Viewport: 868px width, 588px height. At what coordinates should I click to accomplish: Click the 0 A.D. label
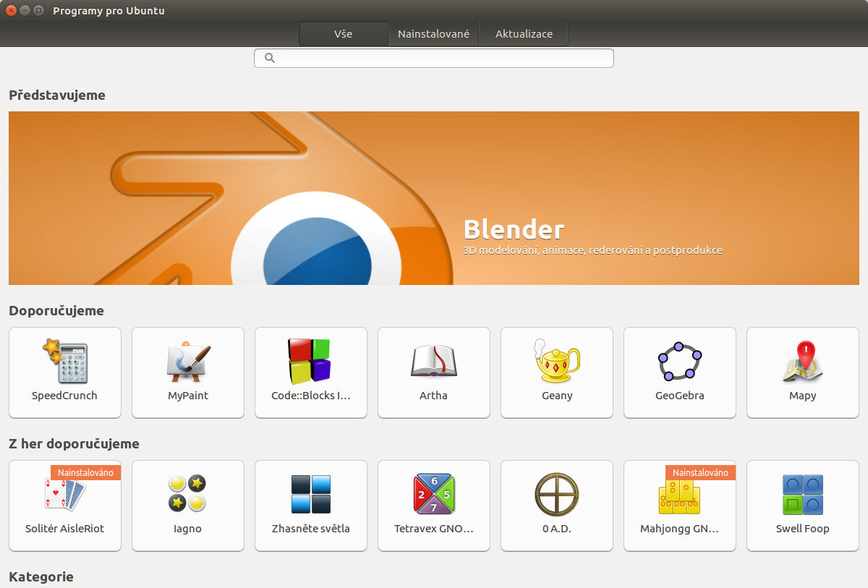tap(557, 529)
